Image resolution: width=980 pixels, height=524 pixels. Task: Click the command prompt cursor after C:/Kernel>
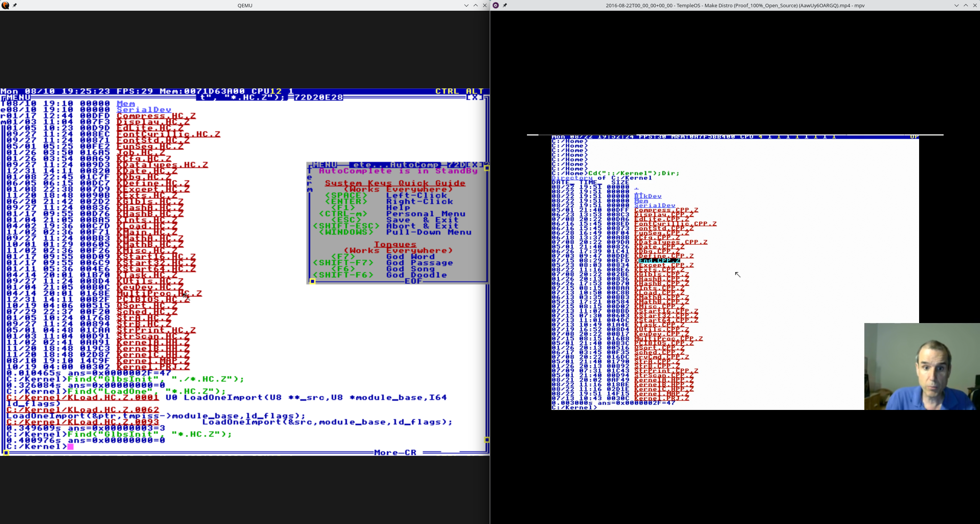tap(70, 447)
